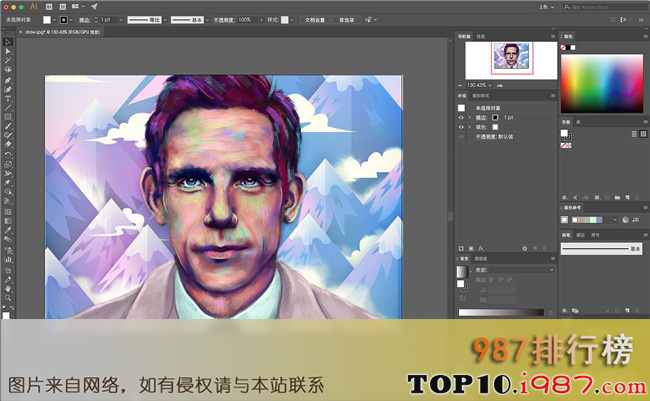650x401 pixels.
Task: Select the Pen tool
Action: [8, 80]
